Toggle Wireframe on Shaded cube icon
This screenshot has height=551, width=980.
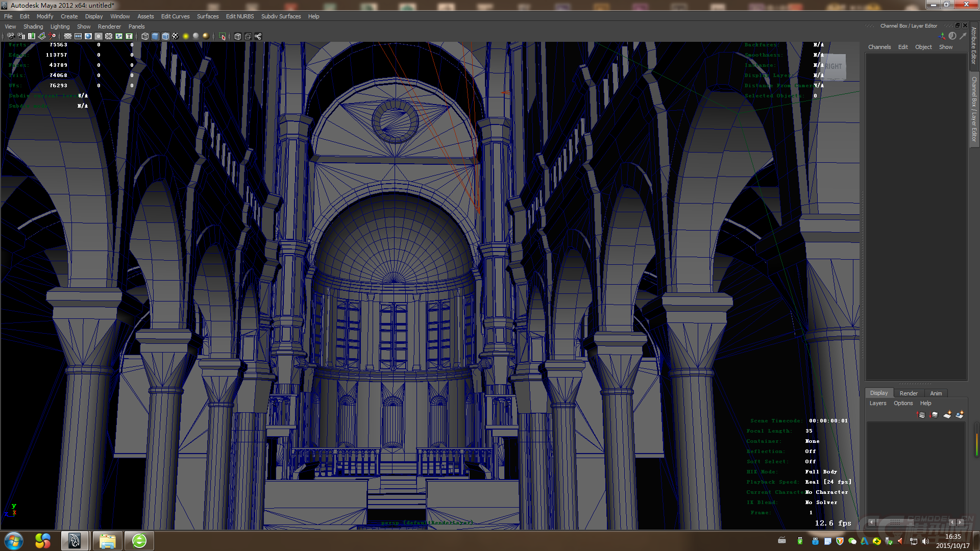coord(165,36)
